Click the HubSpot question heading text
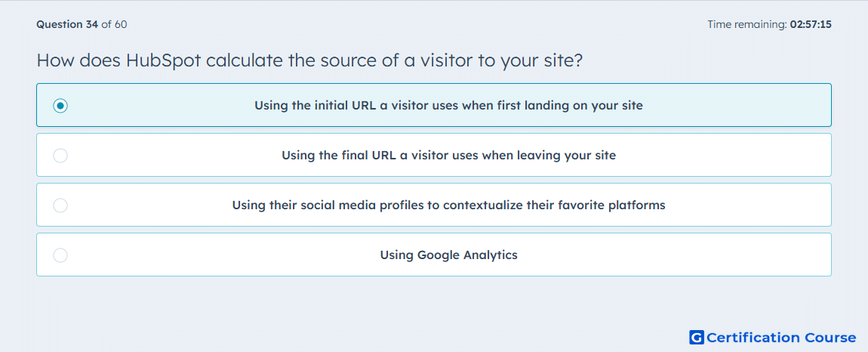The image size is (868, 352). coord(309,60)
